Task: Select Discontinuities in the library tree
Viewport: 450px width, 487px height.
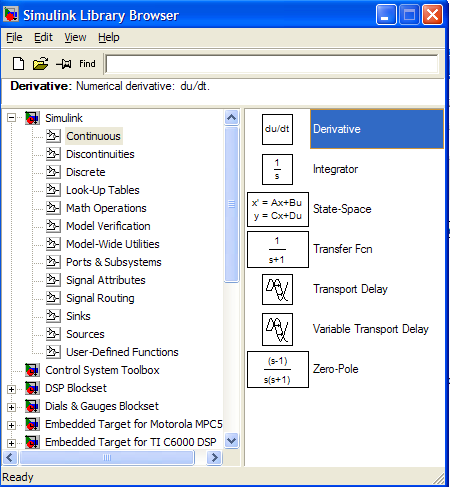Action: click(x=100, y=154)
